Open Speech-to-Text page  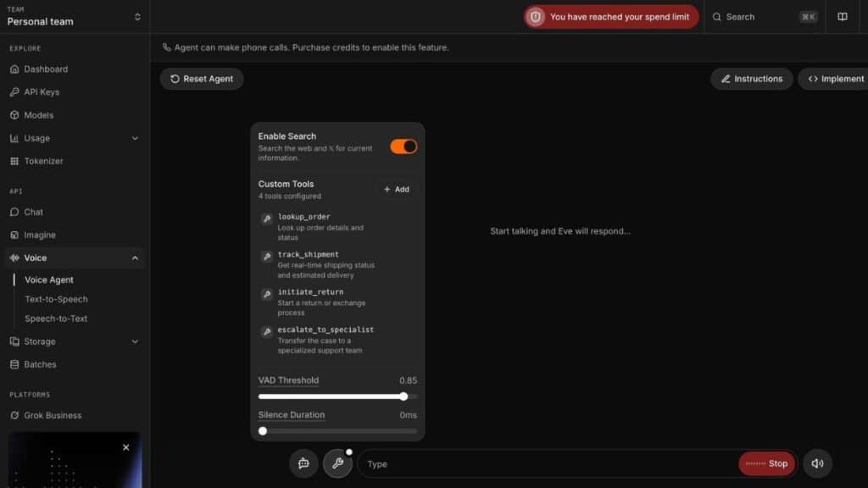tap(56, 319)
